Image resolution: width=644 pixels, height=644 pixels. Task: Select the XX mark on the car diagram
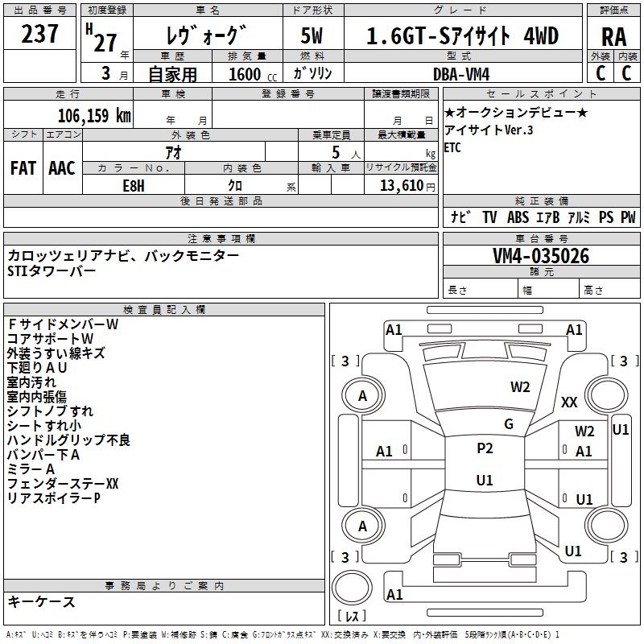[x=569, y=402]
